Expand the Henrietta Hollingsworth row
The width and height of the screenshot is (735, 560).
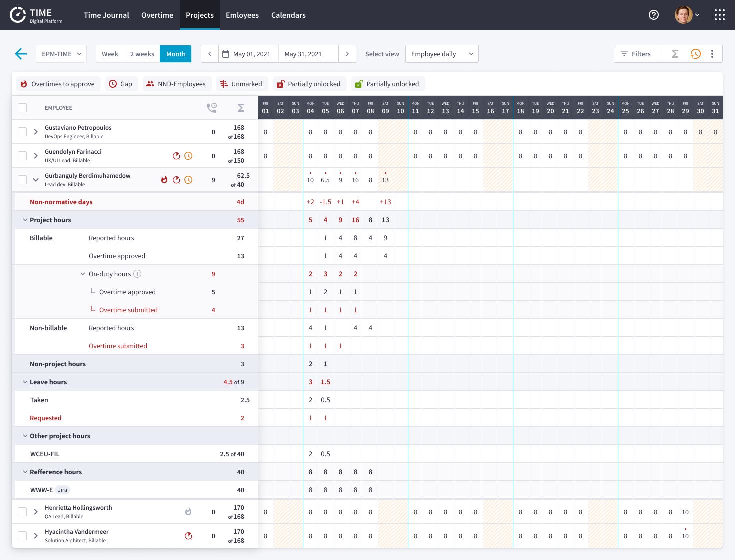click(x=36, y=512)
